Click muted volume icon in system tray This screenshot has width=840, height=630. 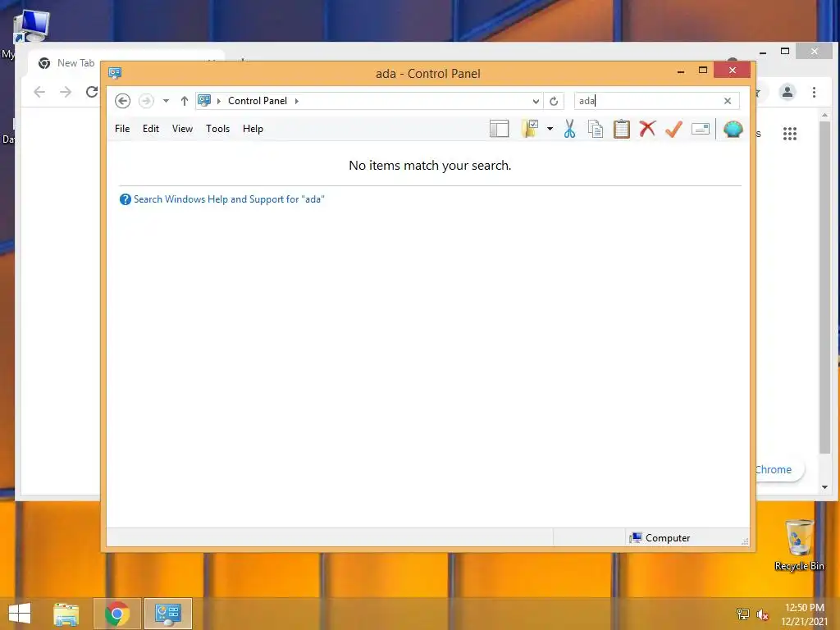pyautogui.click(x=762, y=614)
